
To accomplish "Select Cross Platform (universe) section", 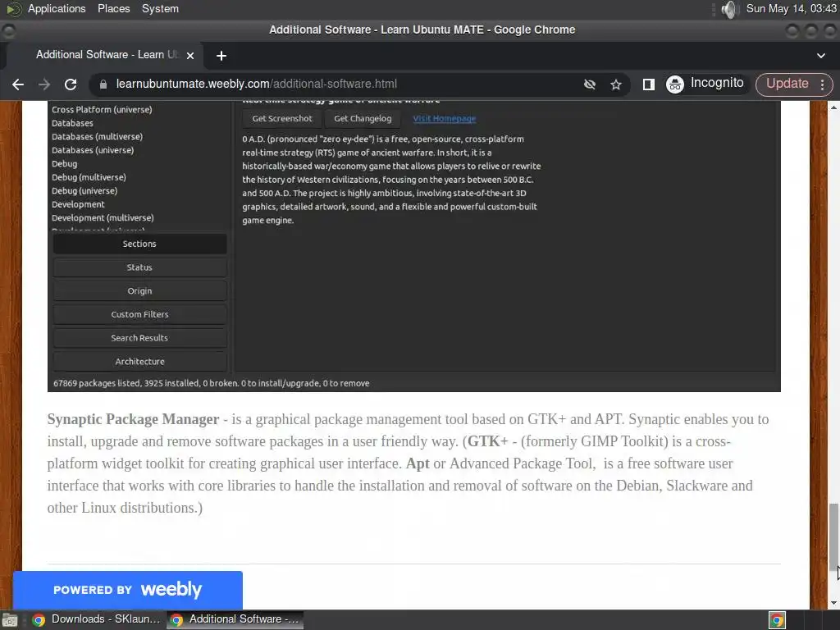I will 102,109.
